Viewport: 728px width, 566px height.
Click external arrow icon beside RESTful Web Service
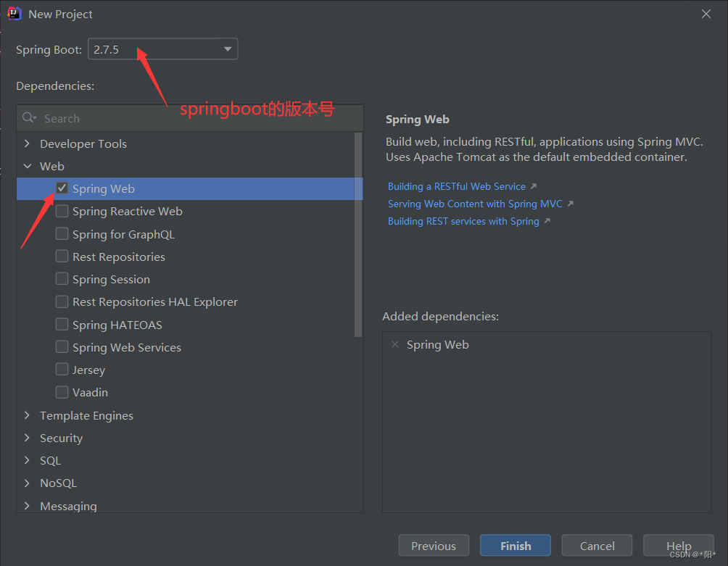pos(534,186)
